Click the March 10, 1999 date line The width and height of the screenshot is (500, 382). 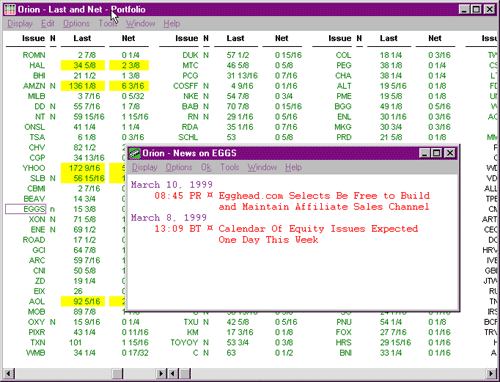pyautogui.click(x=172, y=185)
